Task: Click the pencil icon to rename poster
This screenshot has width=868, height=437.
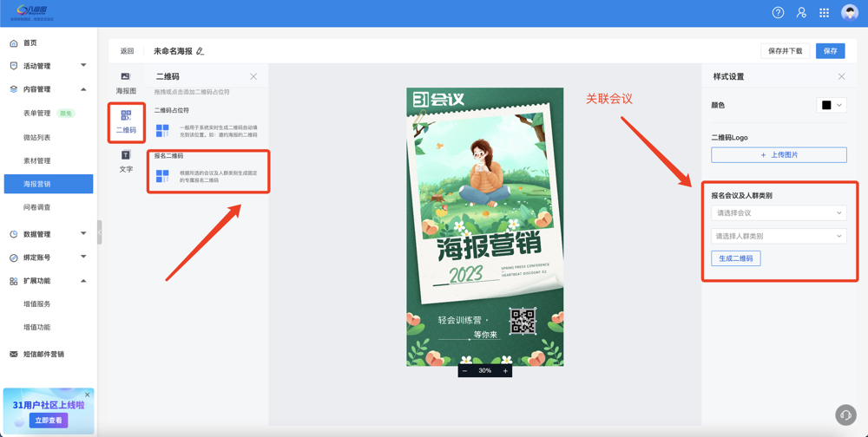Action: 201,51
